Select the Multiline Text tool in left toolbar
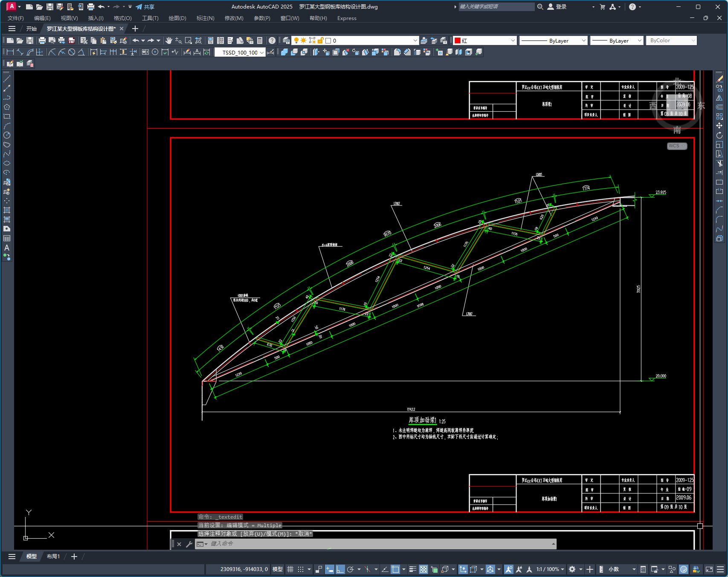This screenshot has height=577, width=728. pos(7,248)
